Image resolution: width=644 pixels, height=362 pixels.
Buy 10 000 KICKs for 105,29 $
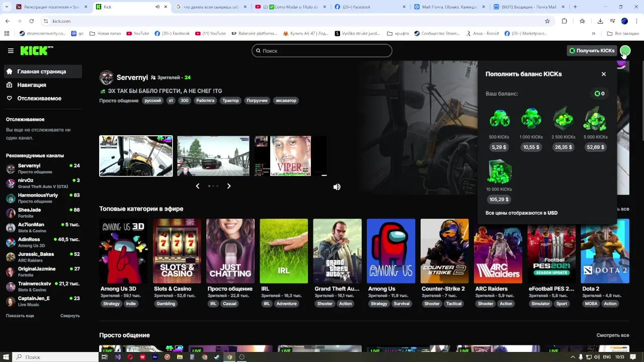(x=499, y=200)
